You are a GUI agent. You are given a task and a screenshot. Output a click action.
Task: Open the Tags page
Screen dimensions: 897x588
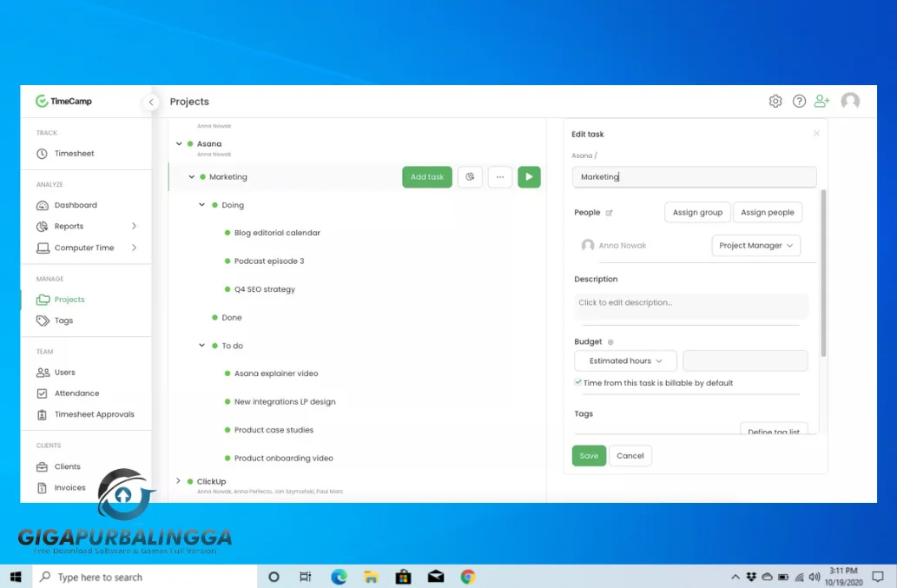pos(63,320)
